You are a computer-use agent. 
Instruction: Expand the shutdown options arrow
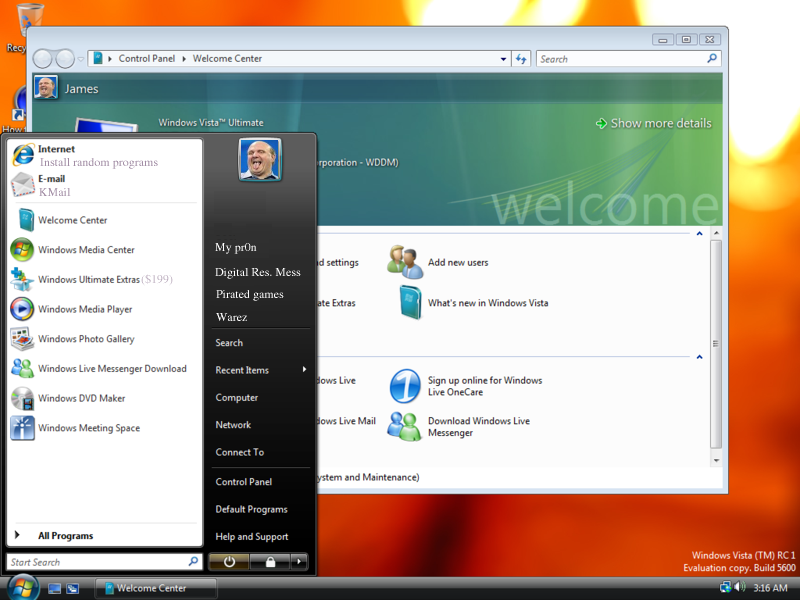299,562
